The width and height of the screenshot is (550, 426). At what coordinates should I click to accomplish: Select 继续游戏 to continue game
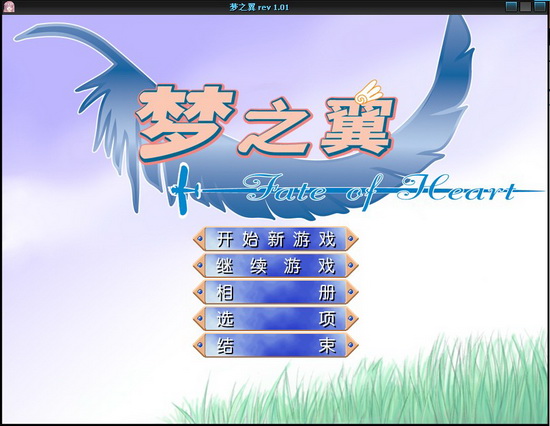tap(275, 265)
